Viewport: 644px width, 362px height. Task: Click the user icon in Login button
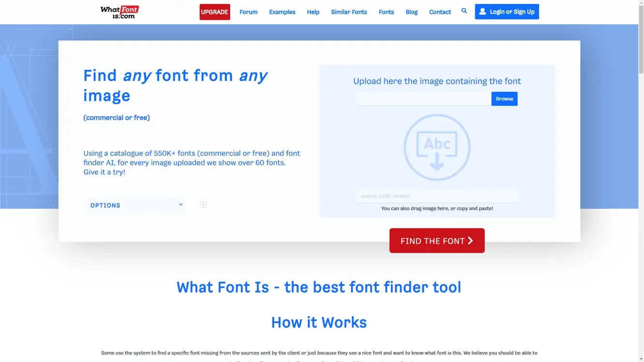click(483, 12)
